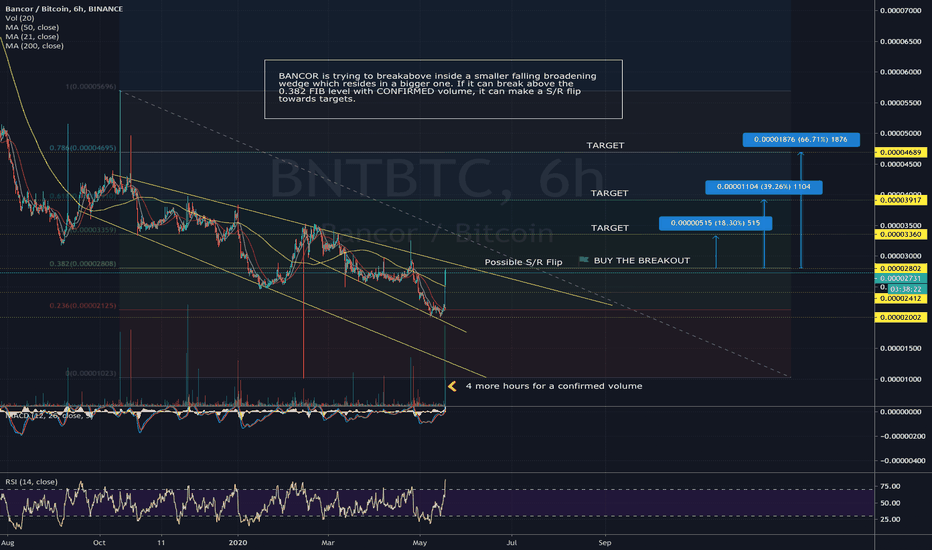Click 50.00 on the RSI axis
Viewport: 932px width, 550px height.
pyautogui.click(x=890, y=503)
